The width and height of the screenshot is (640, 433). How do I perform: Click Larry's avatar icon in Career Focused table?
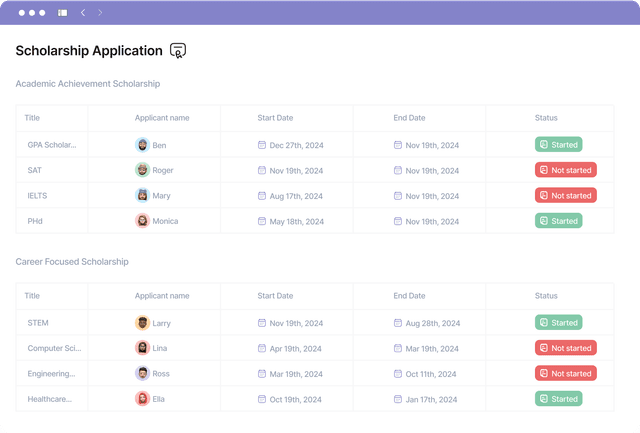(x=142, y=323)
